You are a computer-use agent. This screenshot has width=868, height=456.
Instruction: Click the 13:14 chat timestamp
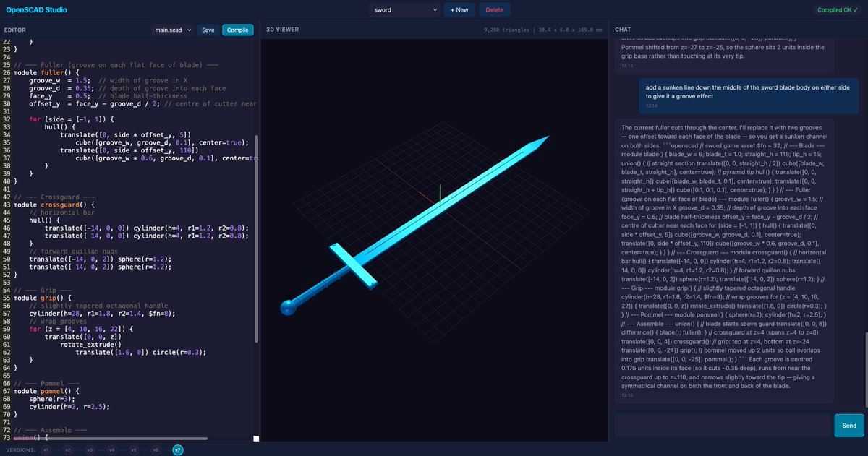[651, 106]
